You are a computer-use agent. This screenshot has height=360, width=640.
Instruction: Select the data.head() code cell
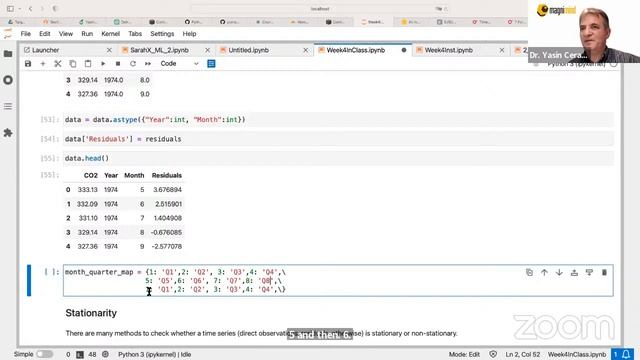coord(338,158)
